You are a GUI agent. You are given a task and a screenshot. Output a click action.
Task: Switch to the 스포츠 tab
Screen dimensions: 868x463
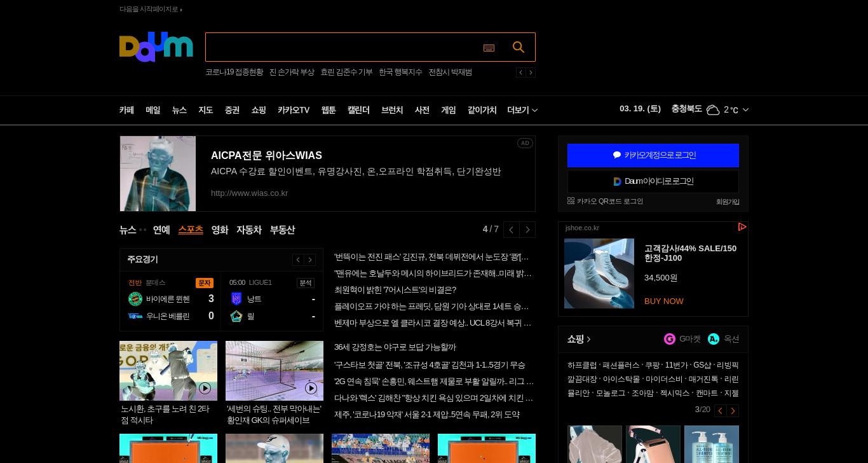[x=191, y=230]
